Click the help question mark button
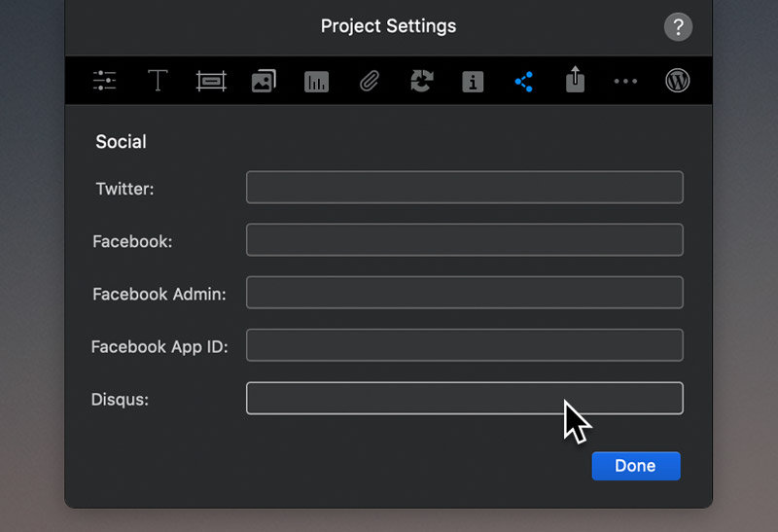The image size is (778, 532). [x=678, y=27]
